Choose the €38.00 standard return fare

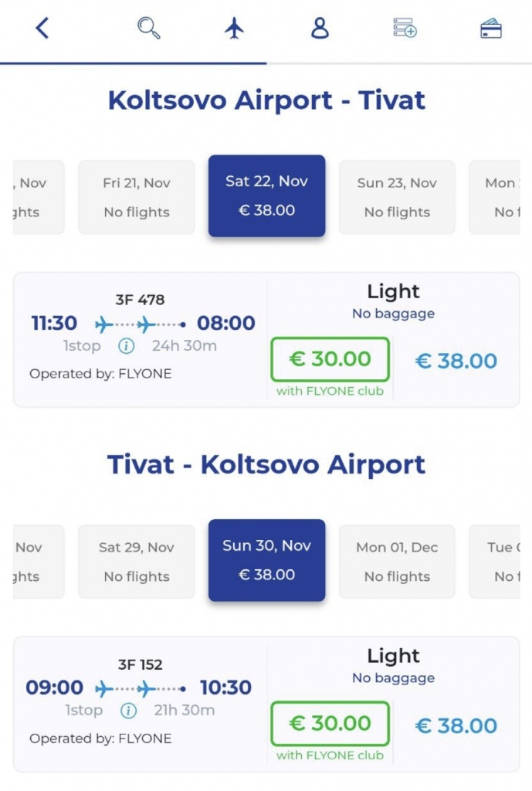click(x=456, y=725)
